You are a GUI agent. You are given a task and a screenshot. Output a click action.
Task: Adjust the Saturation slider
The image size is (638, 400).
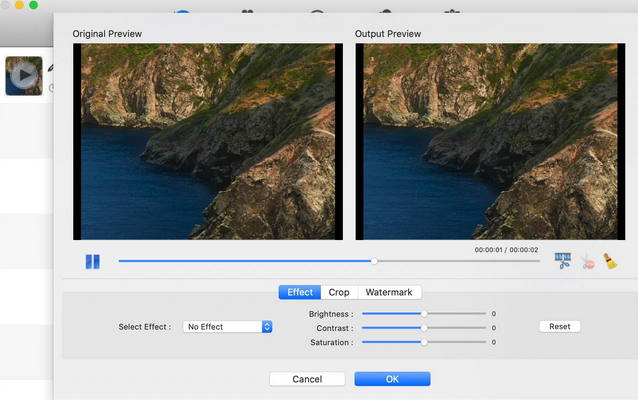click(424, 342)
